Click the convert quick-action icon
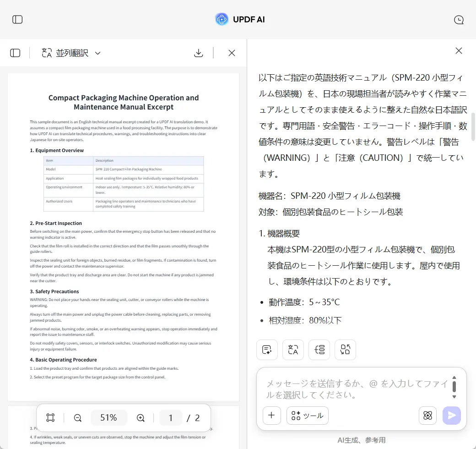476x449 pixels. pyautogui.click(x=345, y=350)
